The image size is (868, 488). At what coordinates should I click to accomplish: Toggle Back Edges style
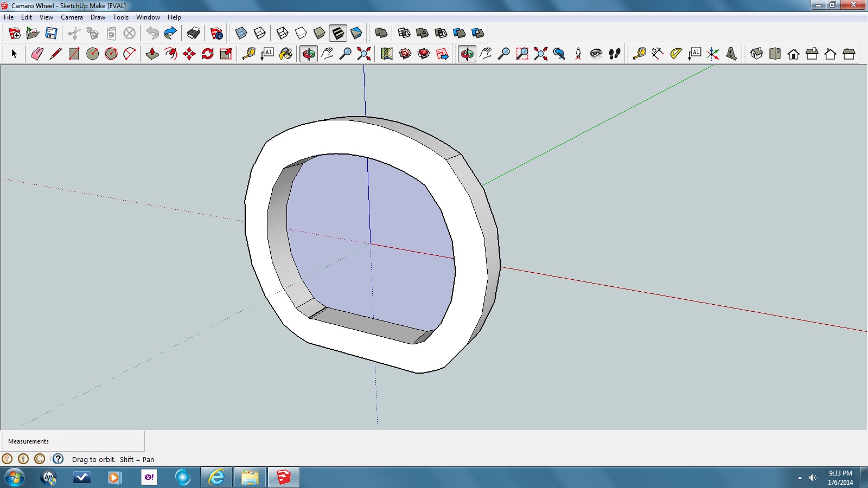[x=260, y=33]
